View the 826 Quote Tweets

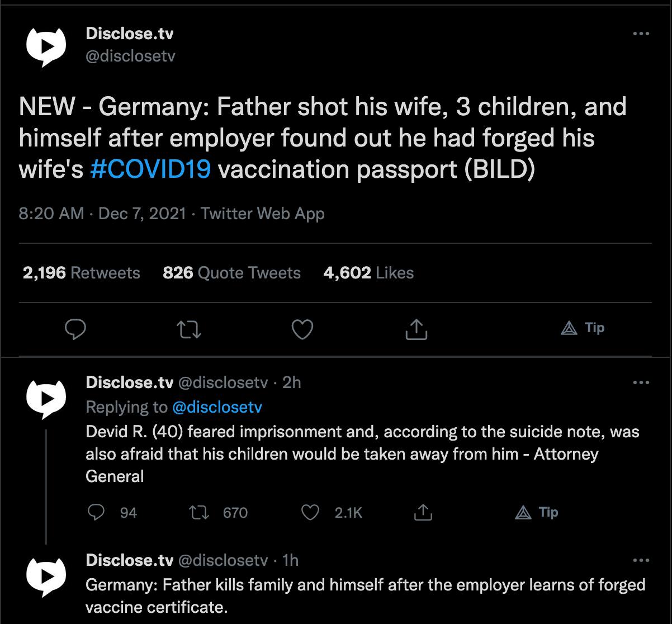tap(231, 273)
